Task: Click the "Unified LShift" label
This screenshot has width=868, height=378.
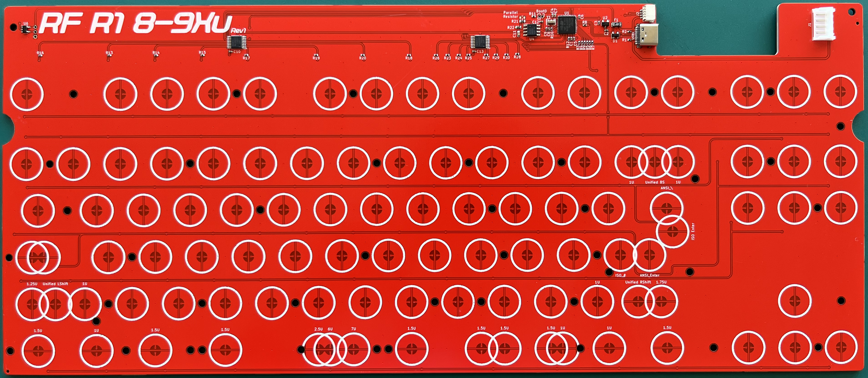Action: click(x=55, y=284)
